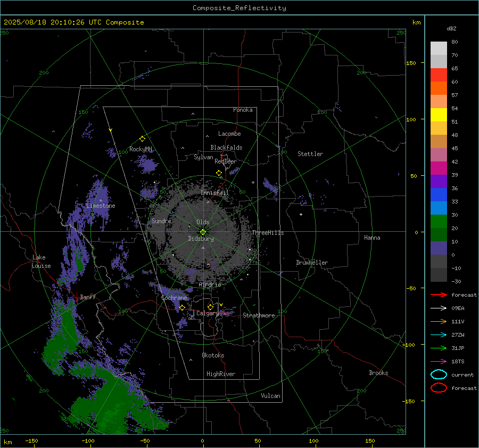Click the Calgary city label
Image resolution: width=479 pixels, height=448 pixels.
[208, 313]
